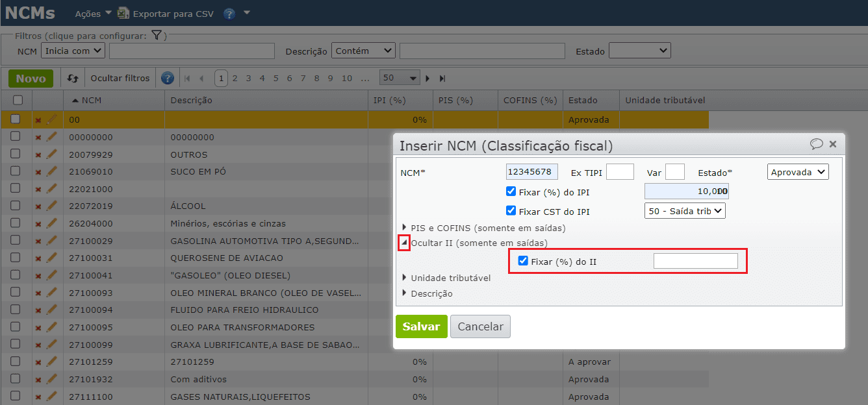This screenshot has width=868, height=405.
Task: Go to first page arrow
Action: coord(188,79)
